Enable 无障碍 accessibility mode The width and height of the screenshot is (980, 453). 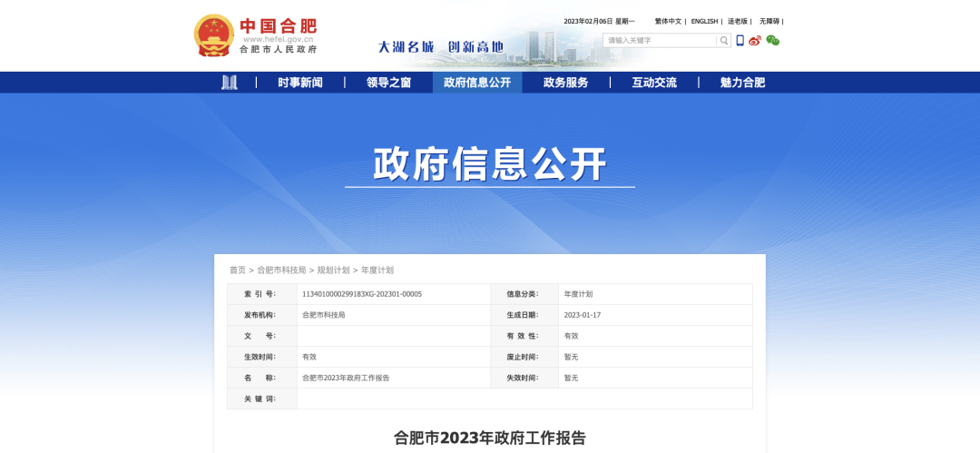(x=769, y=21)
